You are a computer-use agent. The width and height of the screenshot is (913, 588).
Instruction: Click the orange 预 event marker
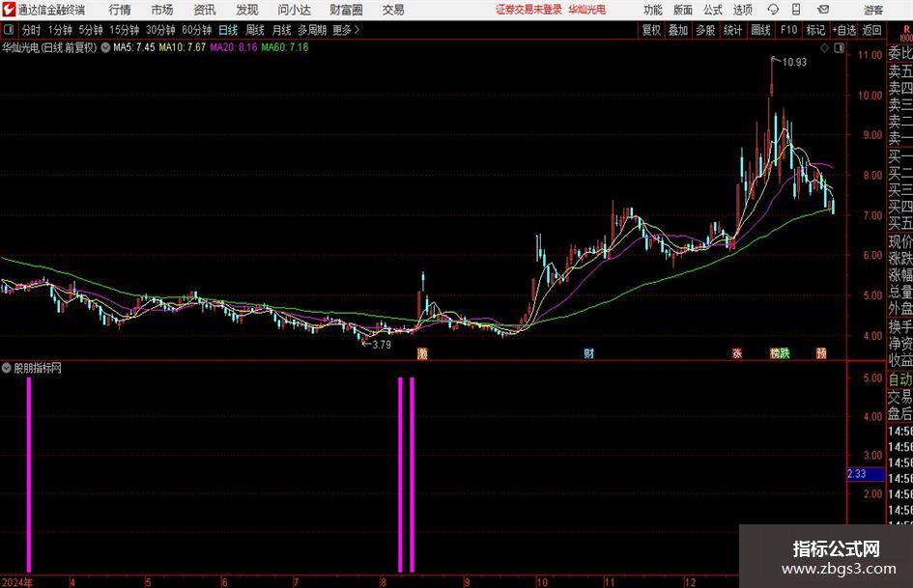821,352
